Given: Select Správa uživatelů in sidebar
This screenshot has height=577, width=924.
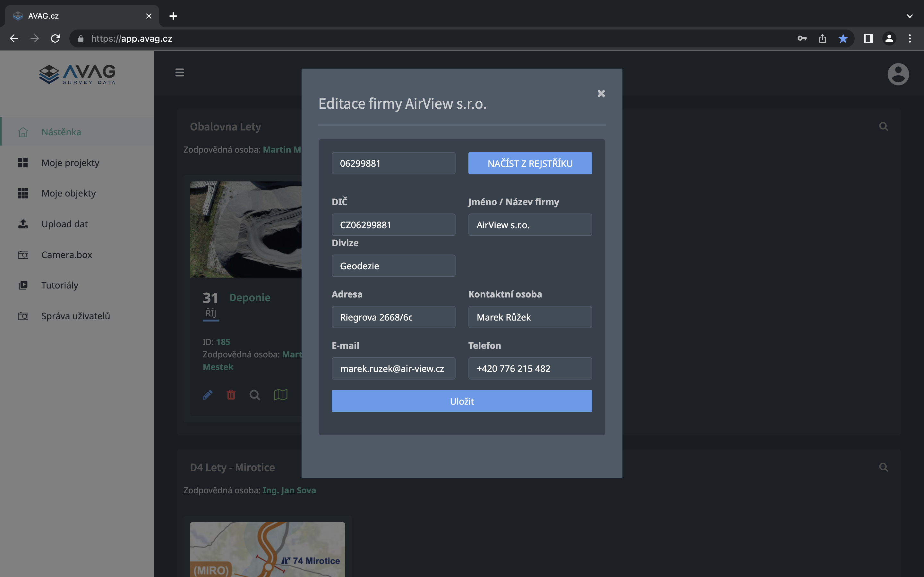Looking at the screenshot, I should pyautogui.click(x=76, y=316).
